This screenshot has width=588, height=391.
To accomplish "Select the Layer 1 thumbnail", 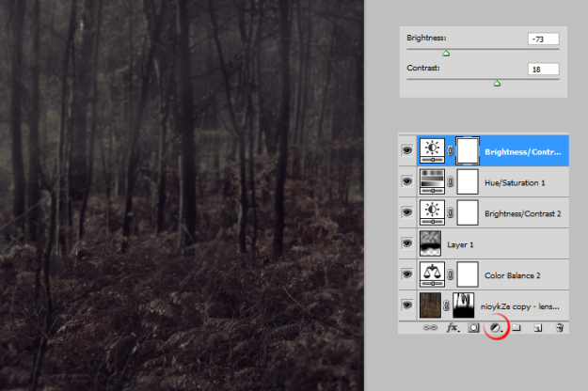I will point(430,243).
